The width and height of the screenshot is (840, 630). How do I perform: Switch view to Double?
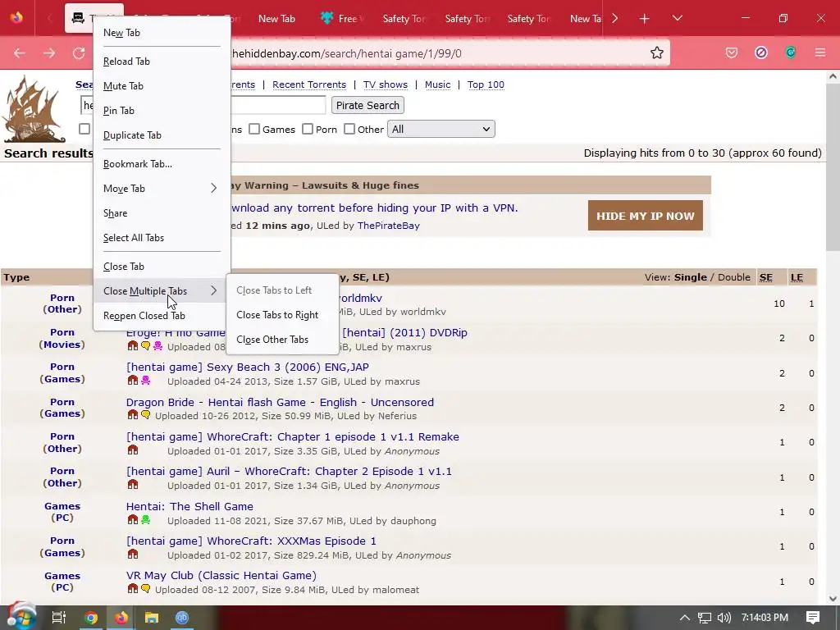tap(734, 277)
